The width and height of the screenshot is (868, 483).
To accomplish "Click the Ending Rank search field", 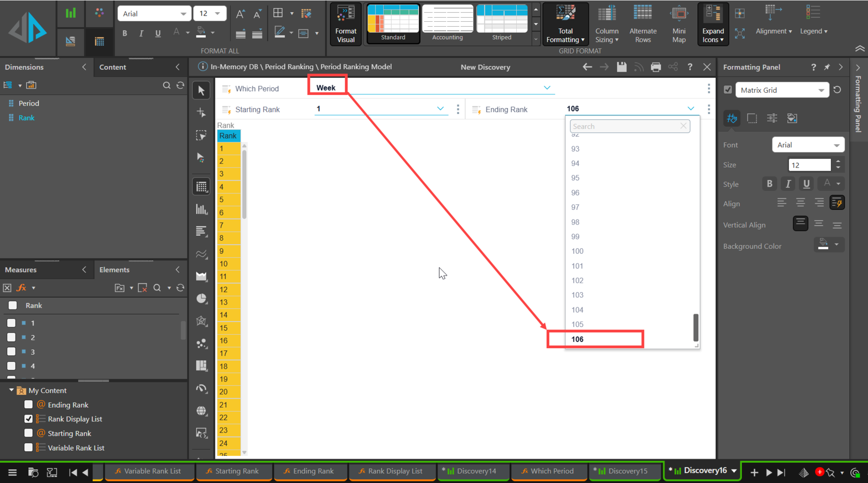I will pyautogui.click(x=629, y=126).
